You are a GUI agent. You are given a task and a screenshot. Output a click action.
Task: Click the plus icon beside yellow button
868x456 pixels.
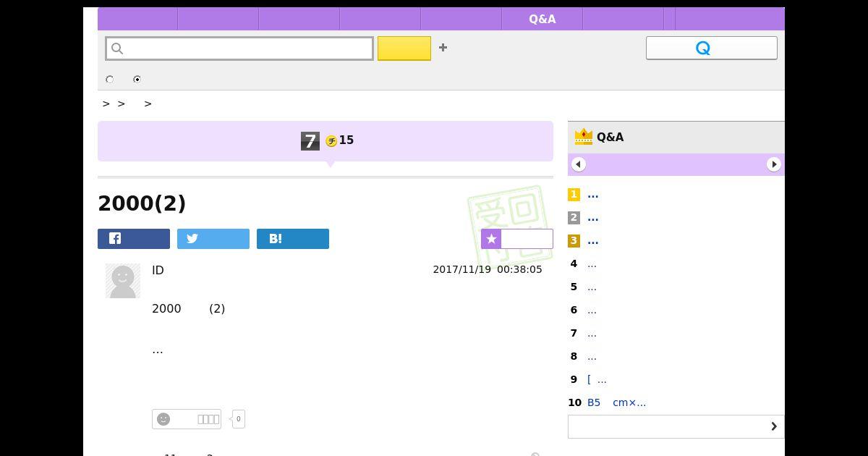click(x=443, y=47)
